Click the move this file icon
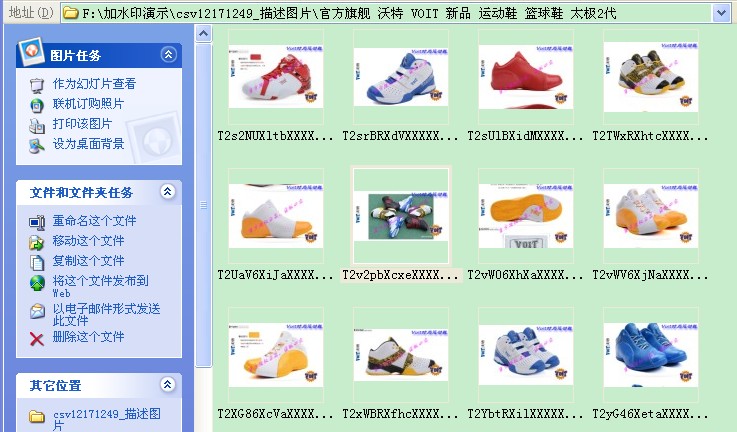 point(37,241)
